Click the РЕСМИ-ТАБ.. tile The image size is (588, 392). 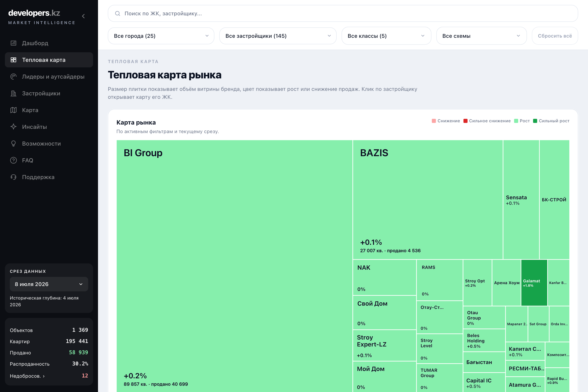[525, 369]
